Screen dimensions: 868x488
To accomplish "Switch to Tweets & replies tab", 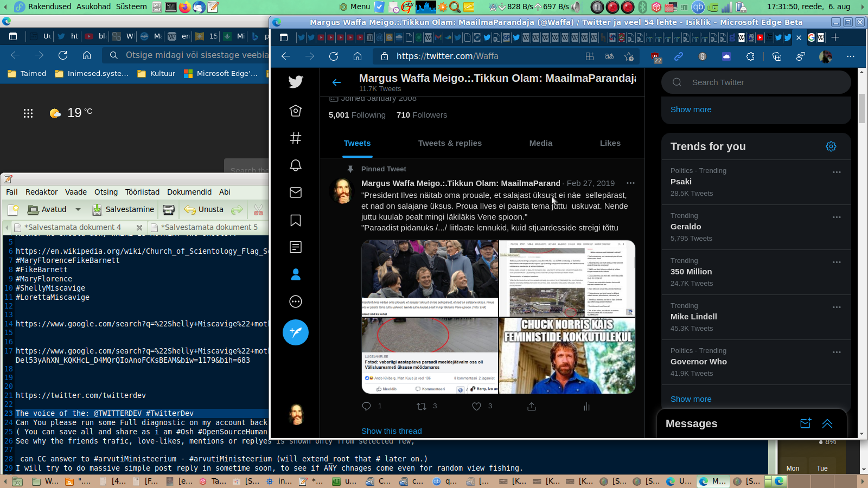I will click(450, 143).
